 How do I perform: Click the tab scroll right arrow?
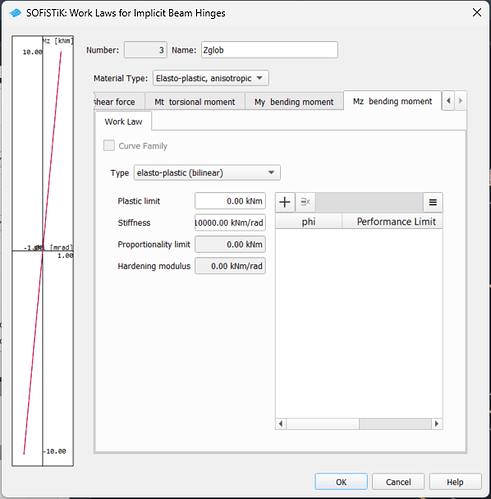460,100
